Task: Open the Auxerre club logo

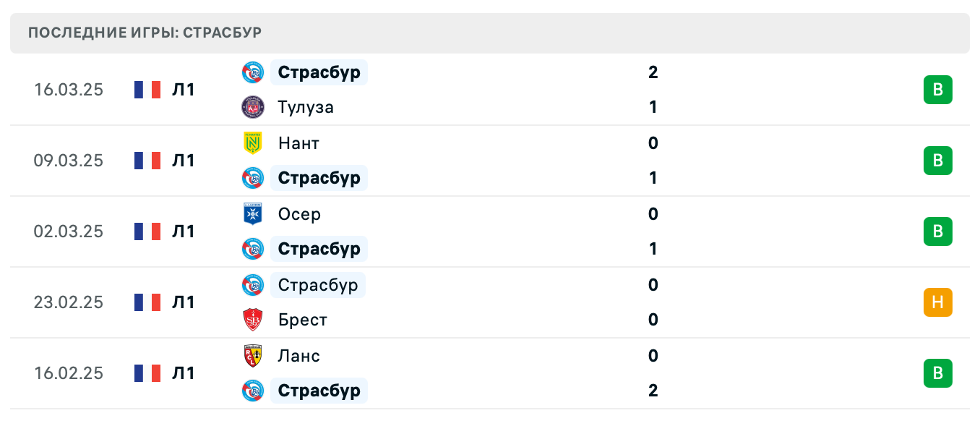Action: pos(253,214)
